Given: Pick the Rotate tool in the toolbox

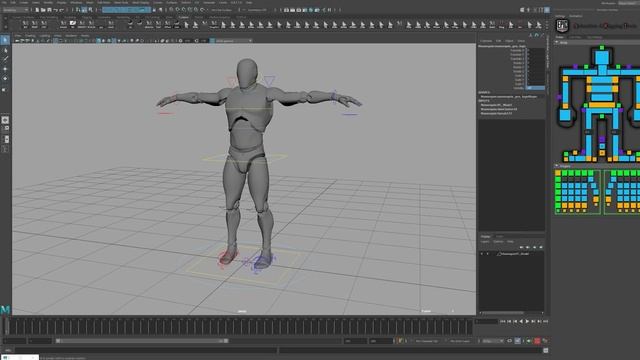Looking at the screenshot, I should click(x=5, y=78).
